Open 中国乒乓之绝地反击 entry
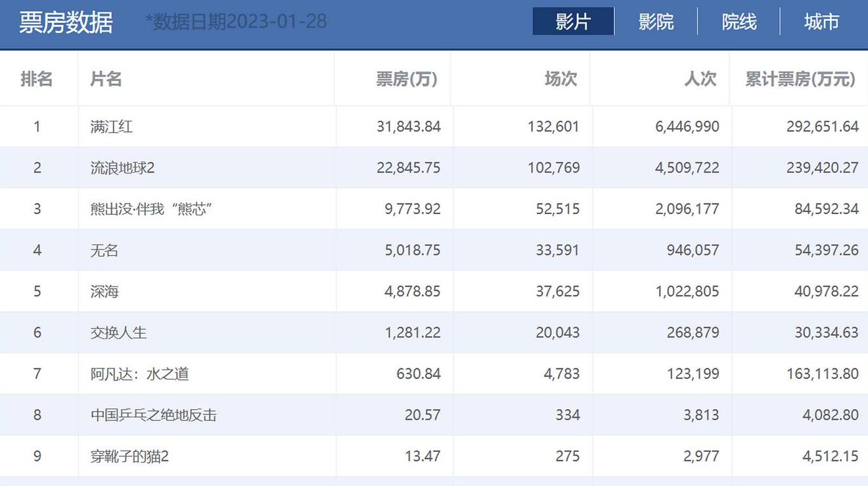Image resolution: width=868 pixels, height=486 pixels. click(x=153, y=415)
